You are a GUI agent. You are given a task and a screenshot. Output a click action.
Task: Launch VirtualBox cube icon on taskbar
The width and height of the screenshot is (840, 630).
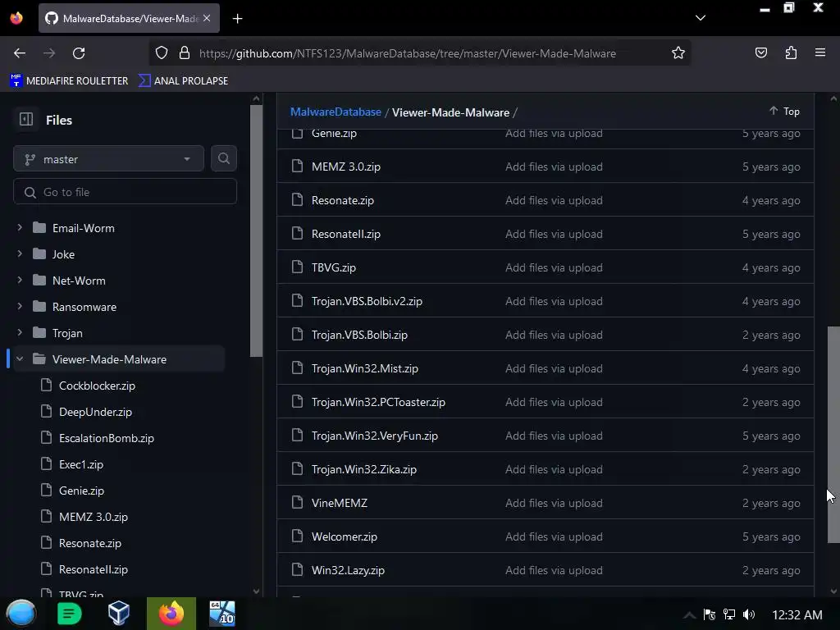118,614
